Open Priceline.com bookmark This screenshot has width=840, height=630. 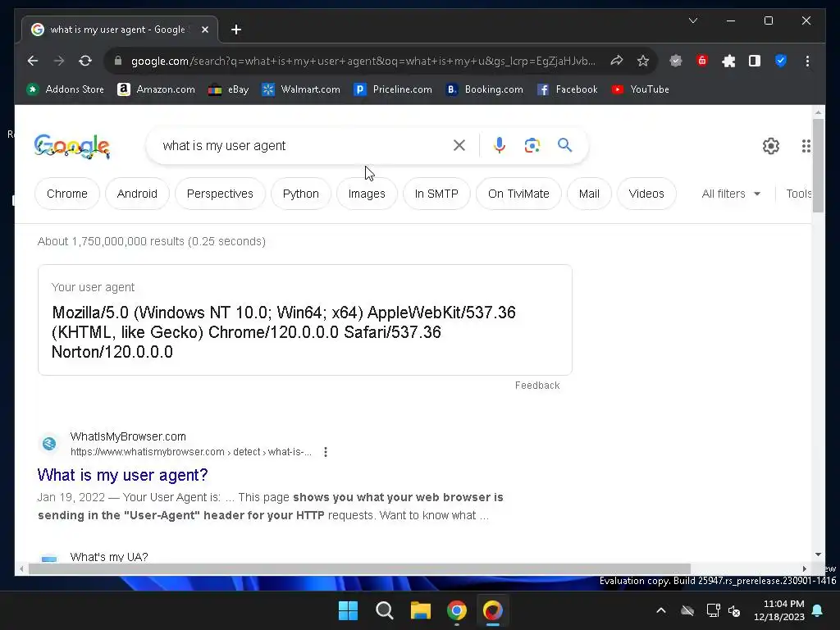(x=393, y=89)
